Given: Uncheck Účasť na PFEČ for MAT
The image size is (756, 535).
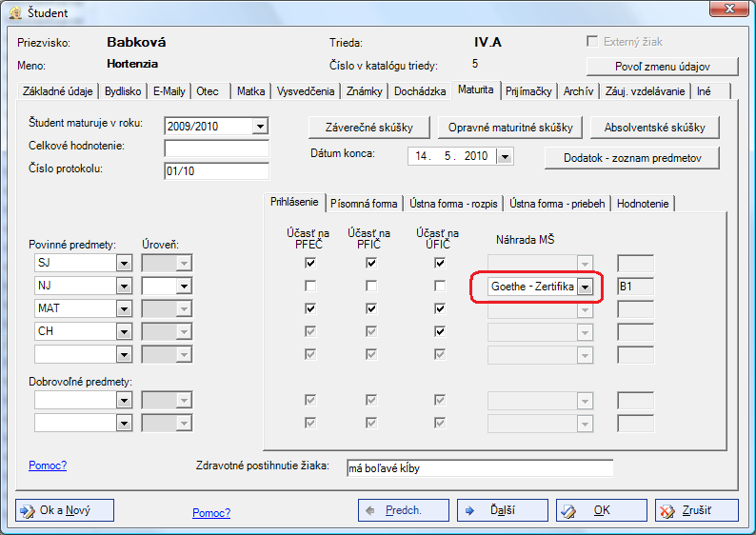Looking at the screenshot, I should 310,308.
